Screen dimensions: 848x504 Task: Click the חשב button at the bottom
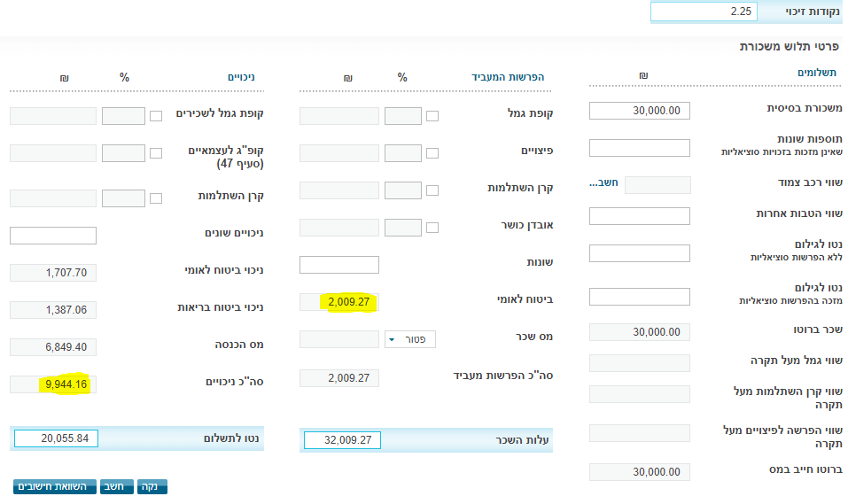116,486
